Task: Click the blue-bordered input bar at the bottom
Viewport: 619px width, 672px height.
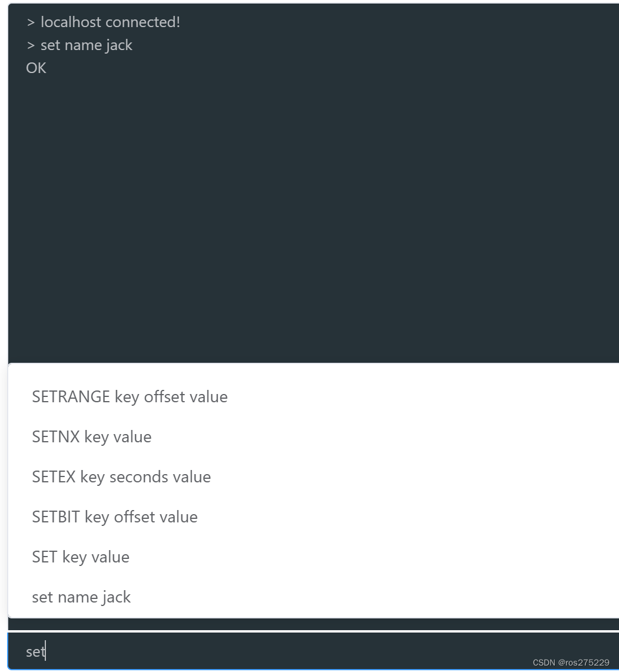Action: click(236, 651)
